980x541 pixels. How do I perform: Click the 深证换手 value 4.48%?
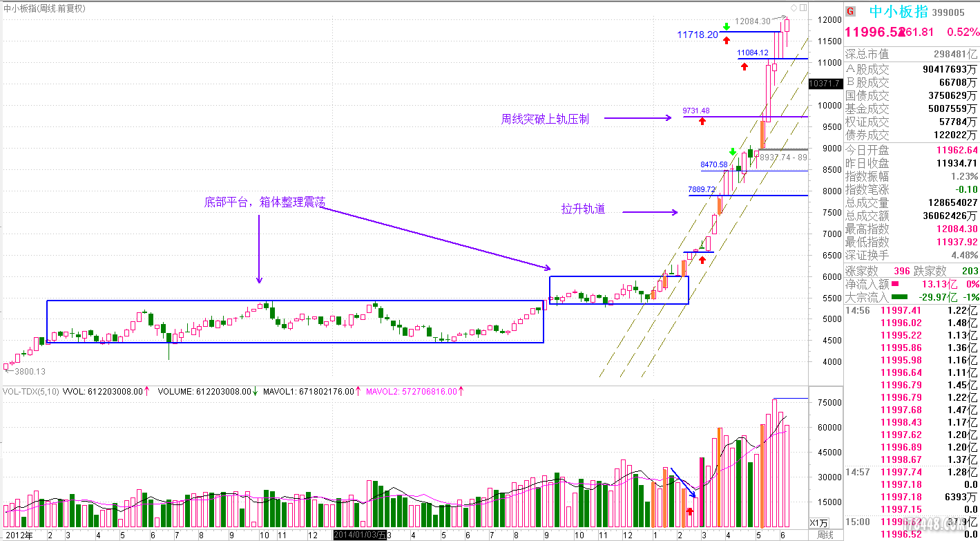[964, 255]
